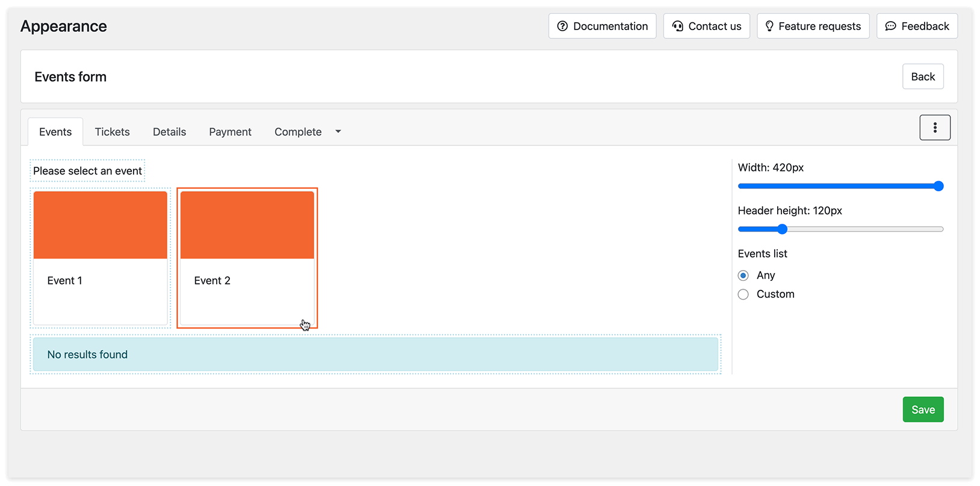980x486 pixels.
Task: Click the Please select an event label
Action: click(87, 171)
